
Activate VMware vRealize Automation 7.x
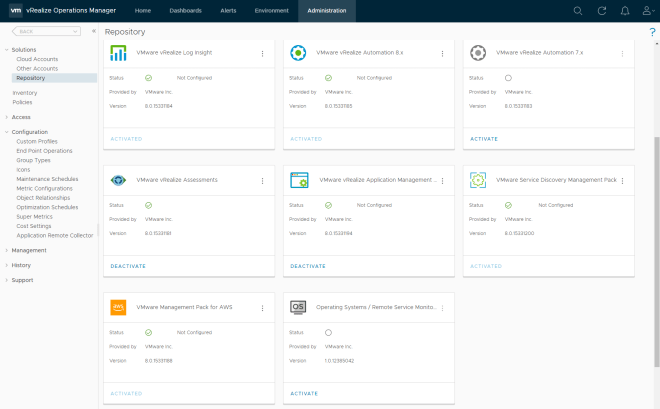[x=484, y=139]
